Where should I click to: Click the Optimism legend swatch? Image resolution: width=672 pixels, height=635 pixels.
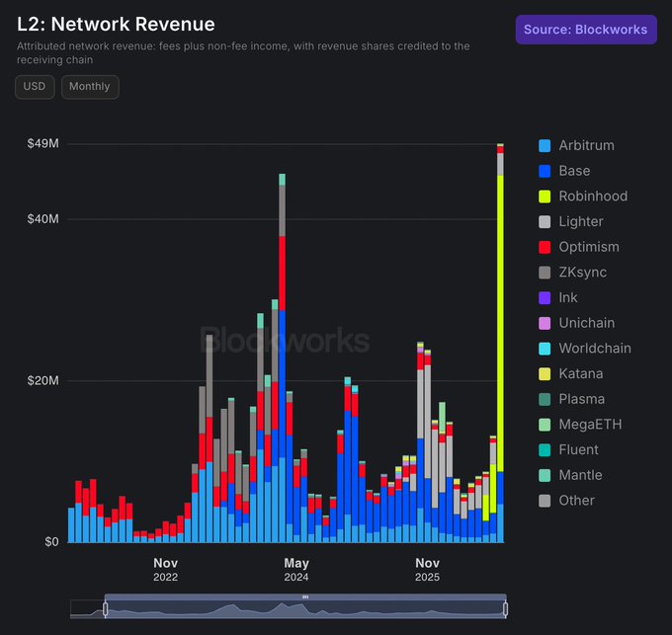click(x=545, y=247)
